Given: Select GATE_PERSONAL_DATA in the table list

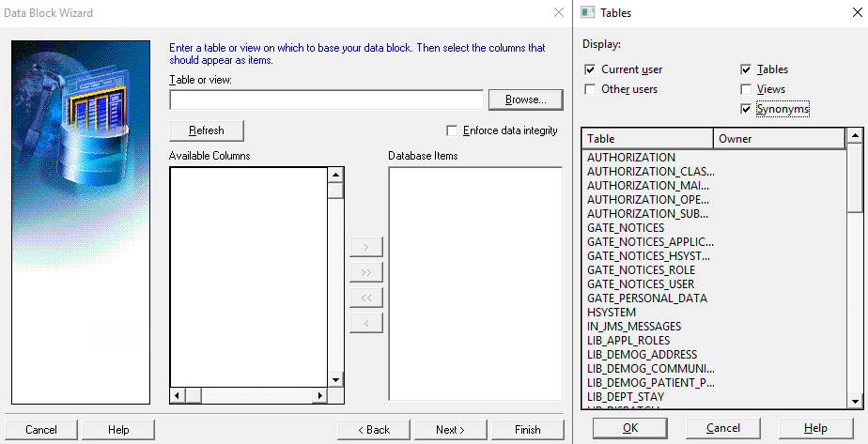Looking at the screenshot, I should [646, 299].
